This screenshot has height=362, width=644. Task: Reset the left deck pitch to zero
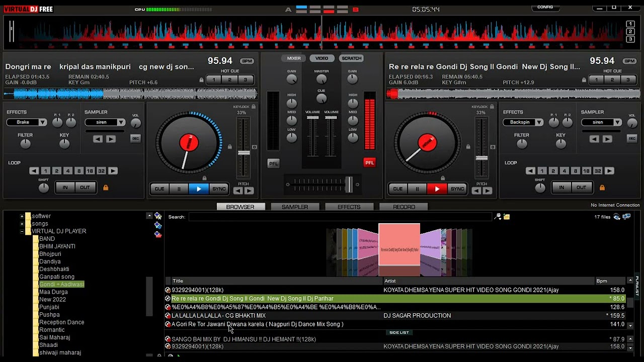tap(255, 147)
